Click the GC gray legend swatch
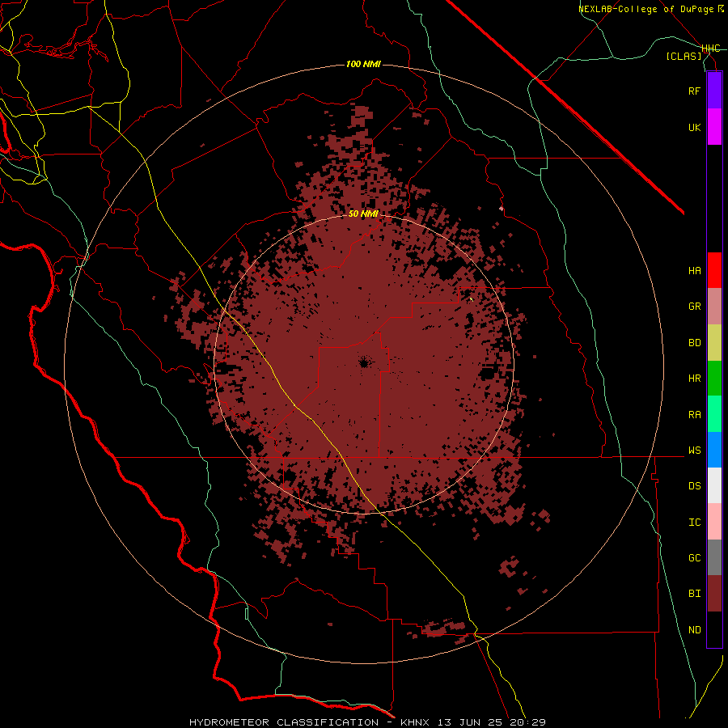The height and width of the screenshot is (728, 728). click(x=714, y=557)
